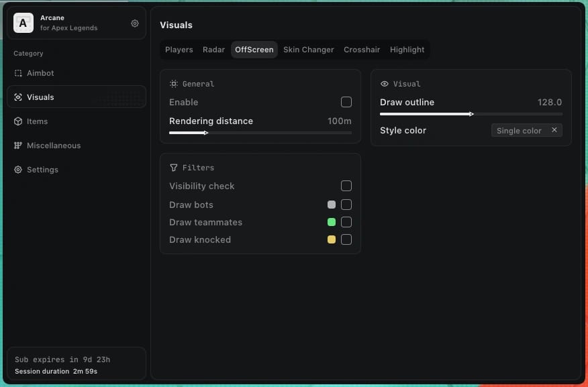
Task: Click the "128.0" draw outline value
Action: coord(550,102)
